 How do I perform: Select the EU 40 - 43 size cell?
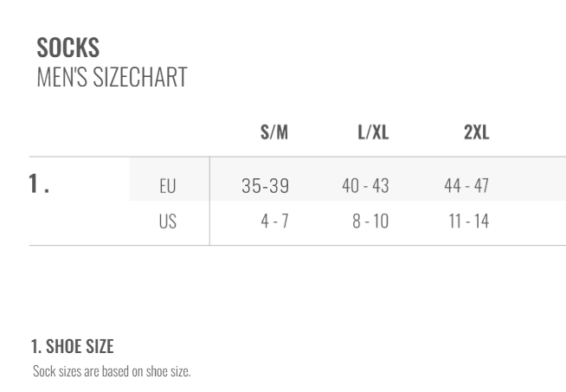(366, 185)
